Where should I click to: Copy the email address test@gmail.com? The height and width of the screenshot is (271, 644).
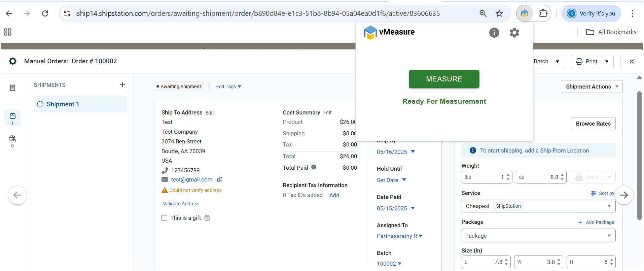pos(220,180)
